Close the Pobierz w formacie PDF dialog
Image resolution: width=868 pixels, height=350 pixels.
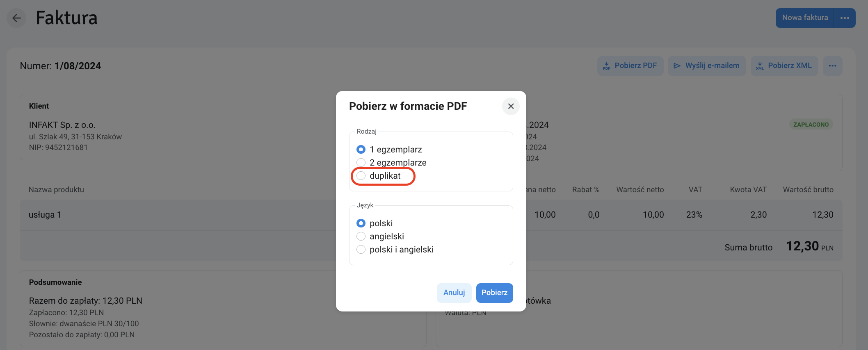511,106
